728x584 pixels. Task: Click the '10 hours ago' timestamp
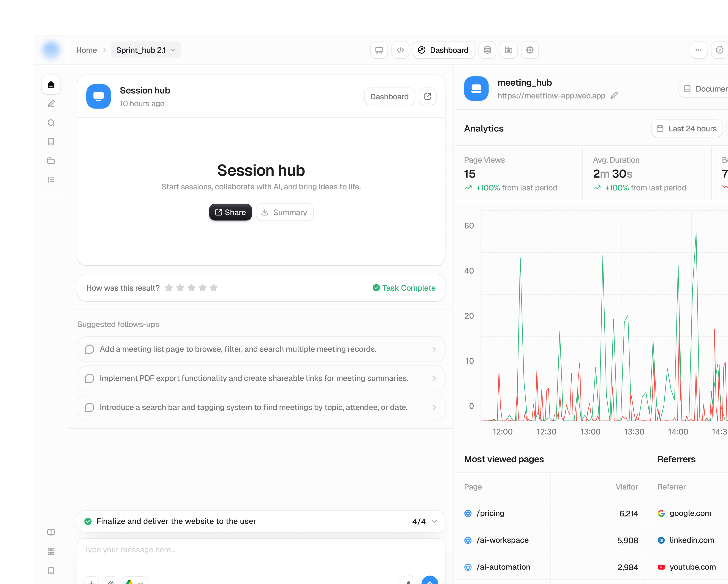coord(142,104)
